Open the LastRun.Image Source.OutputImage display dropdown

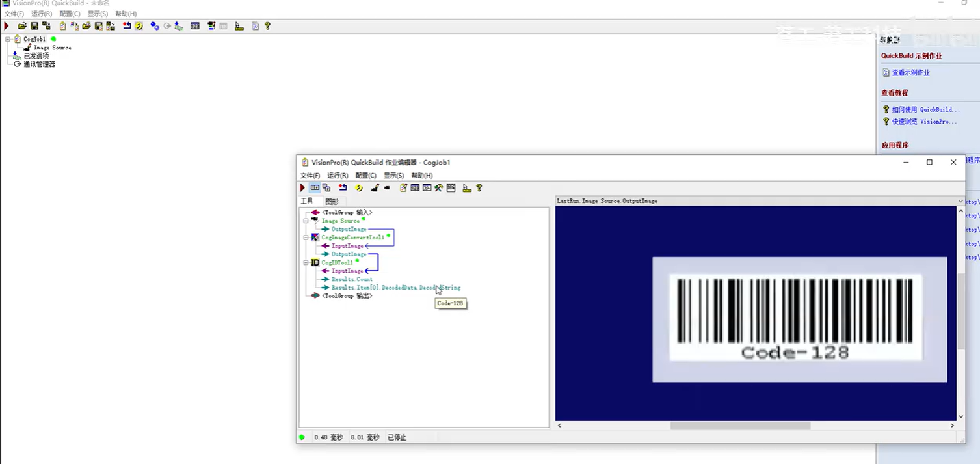tap(960, 201)
